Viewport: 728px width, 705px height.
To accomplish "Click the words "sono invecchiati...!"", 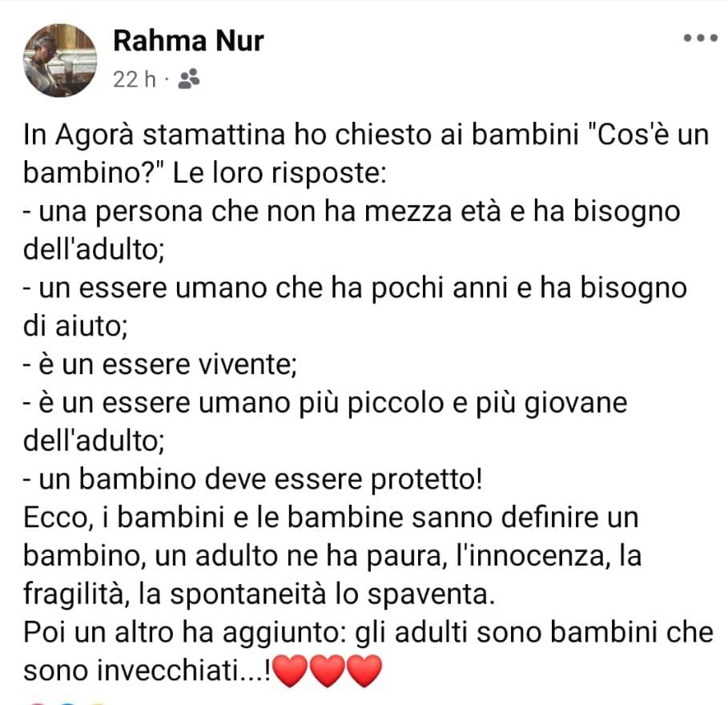I will 147,671.
